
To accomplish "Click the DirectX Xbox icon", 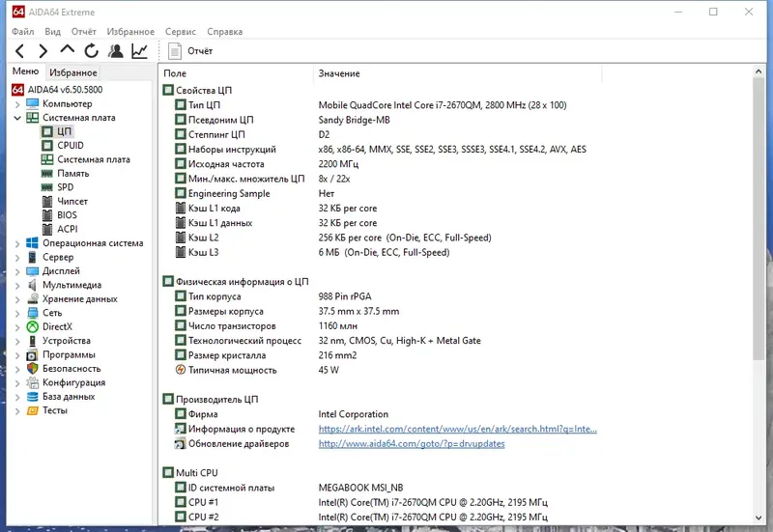I will [33, 326].
